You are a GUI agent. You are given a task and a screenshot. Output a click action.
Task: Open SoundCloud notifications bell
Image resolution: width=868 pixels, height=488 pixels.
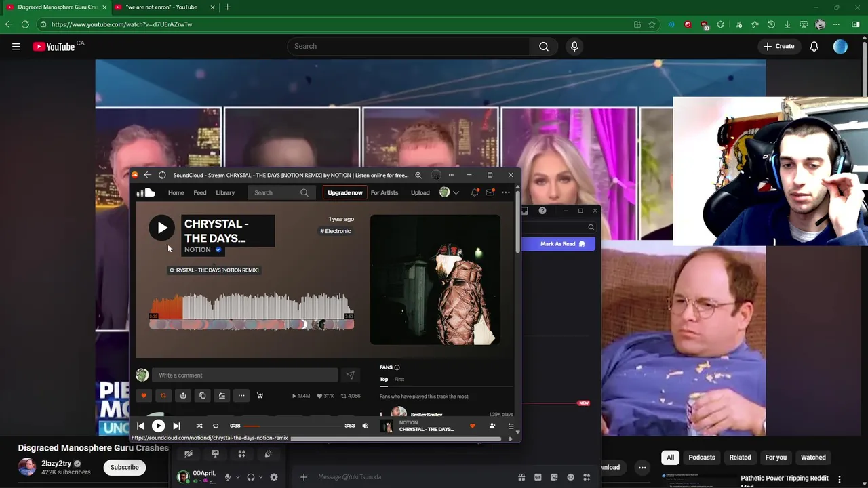[475, 192]
